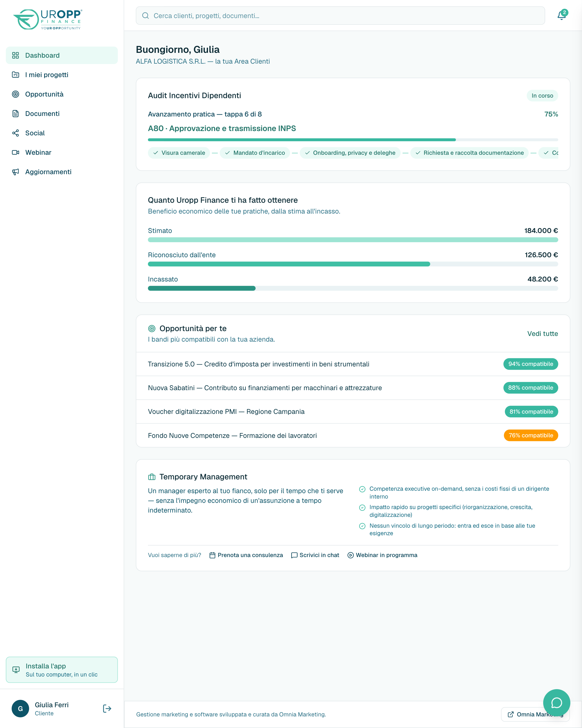The width and height of the screenshot is (582, 728).
Task: Click the I miei progetti folder icon
Action: [16, 75]
